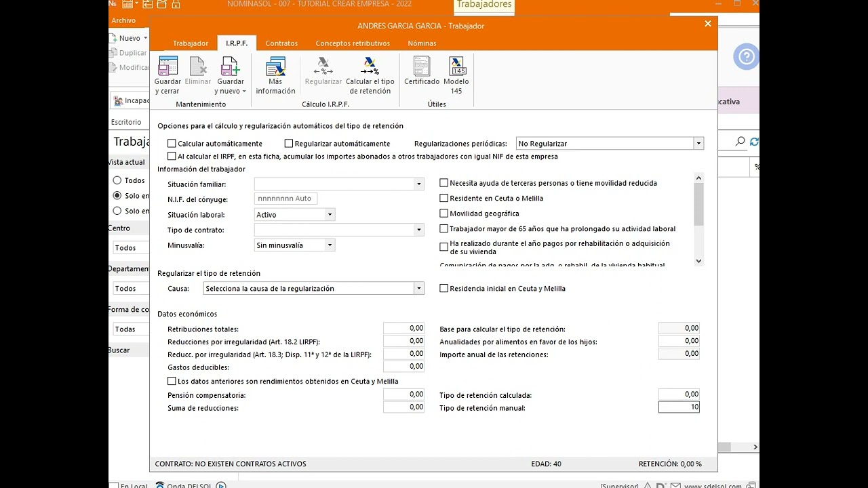
Task: Open the Archivo menu
Action: tap(123, 21)
